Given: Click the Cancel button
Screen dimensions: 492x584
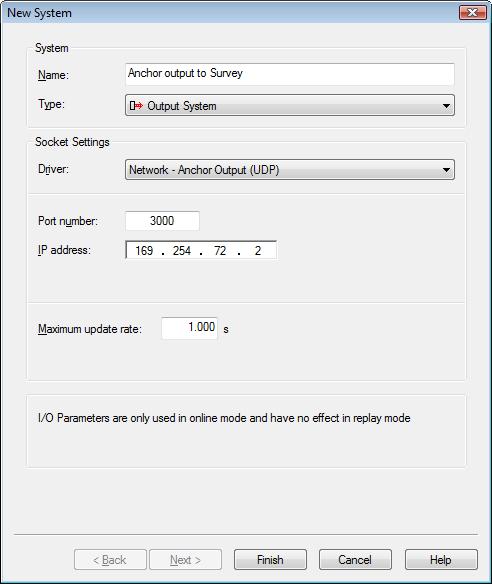Looking at the screenshot, I should coord(355,559).
